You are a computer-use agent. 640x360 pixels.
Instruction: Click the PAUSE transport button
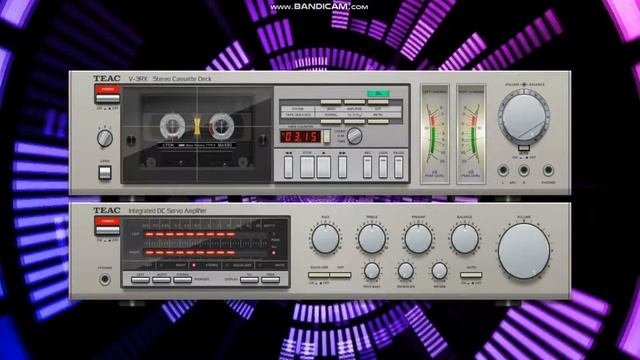(398, 167)
